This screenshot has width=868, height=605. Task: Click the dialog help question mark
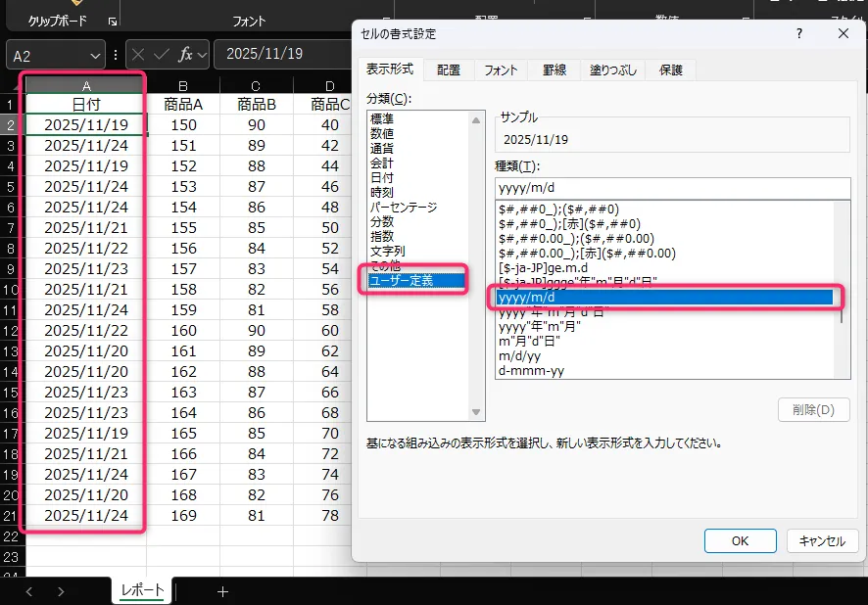(799, 33)
